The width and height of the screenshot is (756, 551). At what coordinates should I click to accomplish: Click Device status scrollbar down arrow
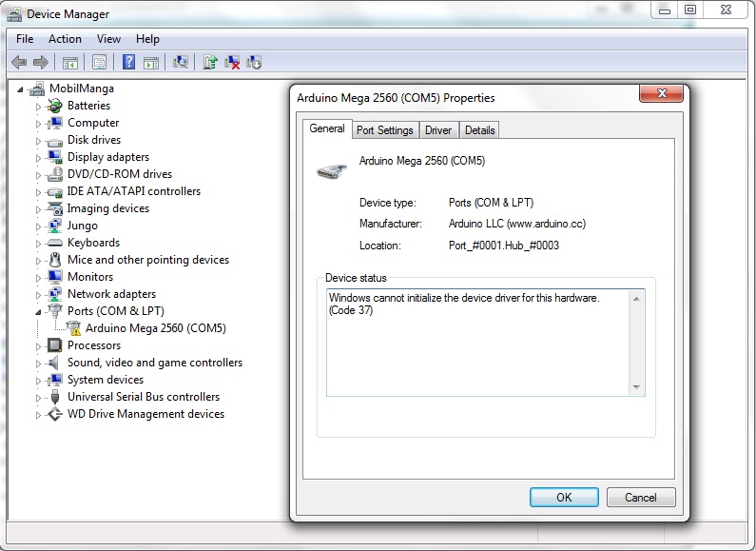(636, 387)
